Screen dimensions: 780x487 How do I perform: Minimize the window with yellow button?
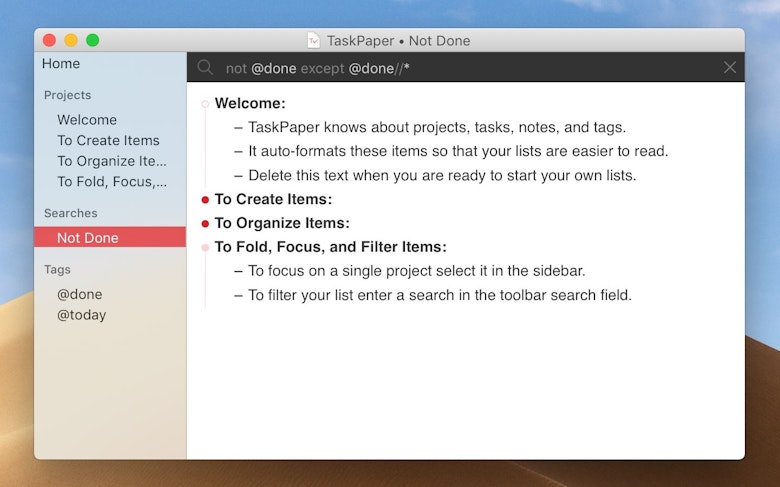point(71,40)
